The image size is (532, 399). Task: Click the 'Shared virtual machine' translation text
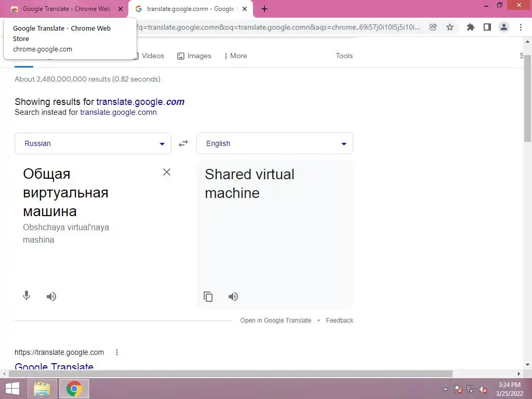250,183
